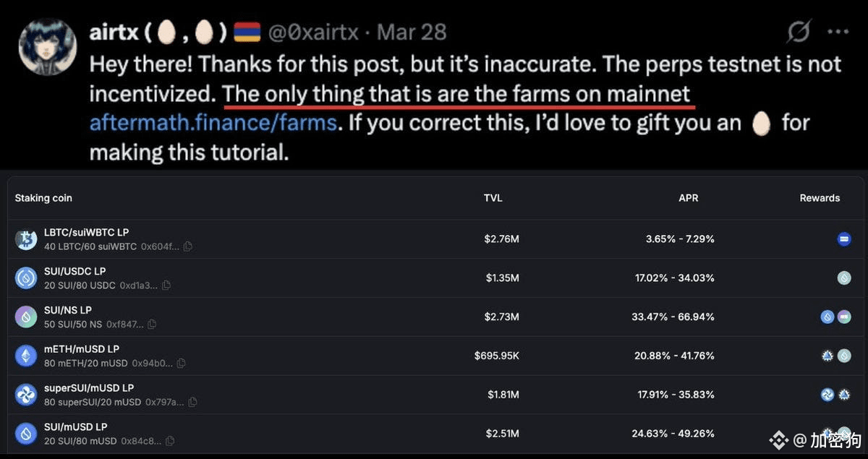This screenshot has width=868, height=459.
Task: Select the SUI/NS LP farm row
Action: 434,317
